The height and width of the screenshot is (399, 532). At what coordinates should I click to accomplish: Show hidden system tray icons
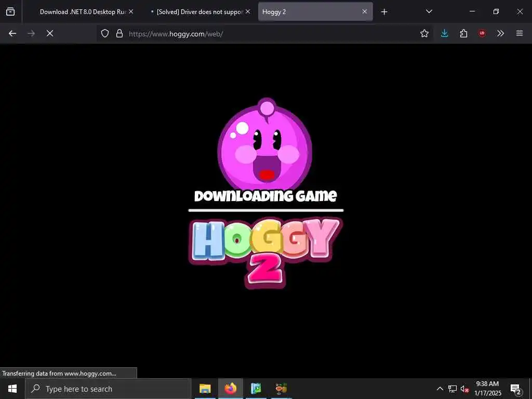coord(440,389)
